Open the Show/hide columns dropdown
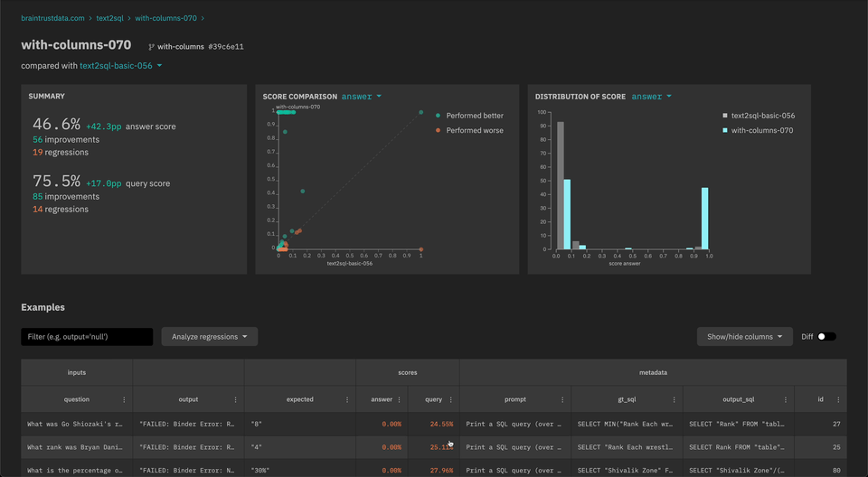 tap(744, 337)
